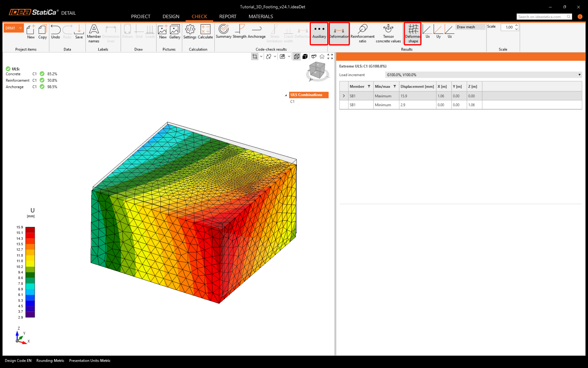Show Uz displacement component
The height and width of the screenshot is (368, 588).
(x=449, y=32)
